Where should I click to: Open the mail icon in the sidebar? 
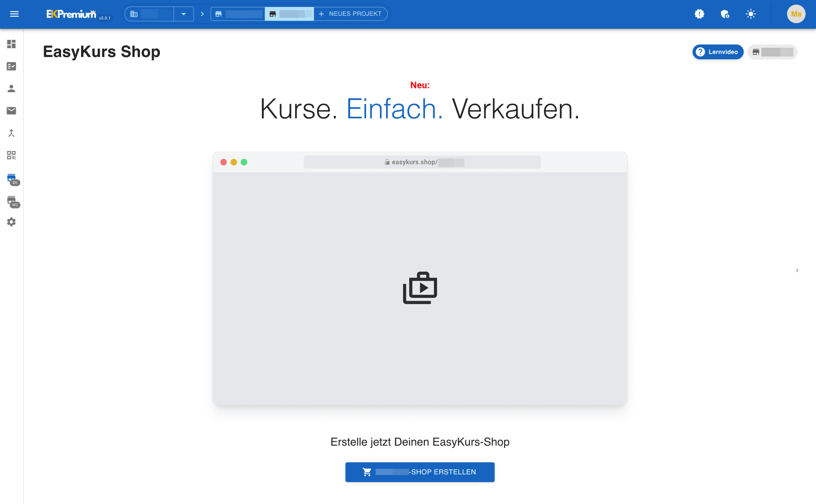click(x=11, y=111)
